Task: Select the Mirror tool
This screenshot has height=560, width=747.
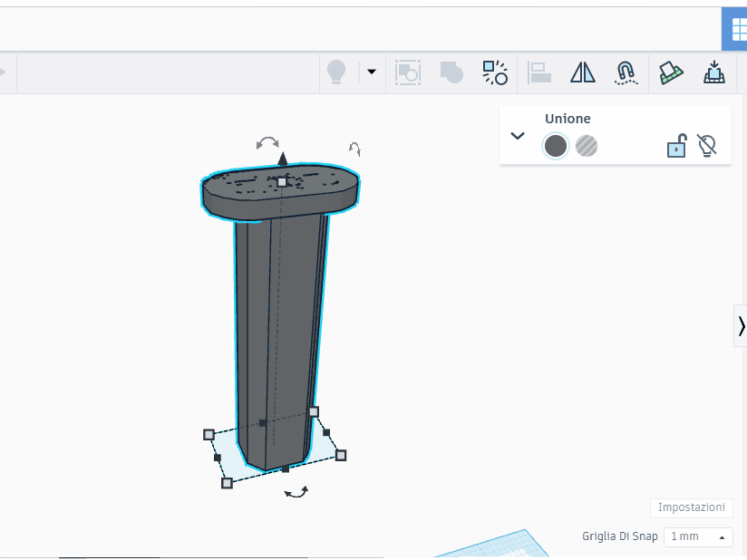Action: click(583, 72)
